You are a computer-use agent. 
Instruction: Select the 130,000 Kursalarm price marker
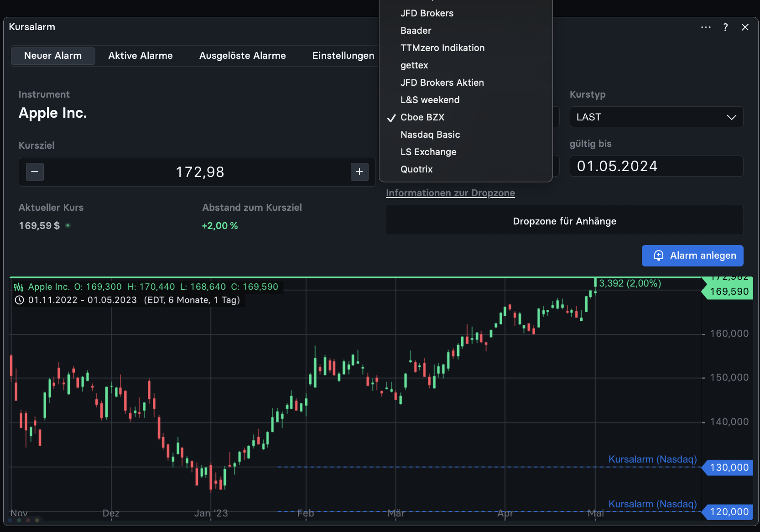729,468
